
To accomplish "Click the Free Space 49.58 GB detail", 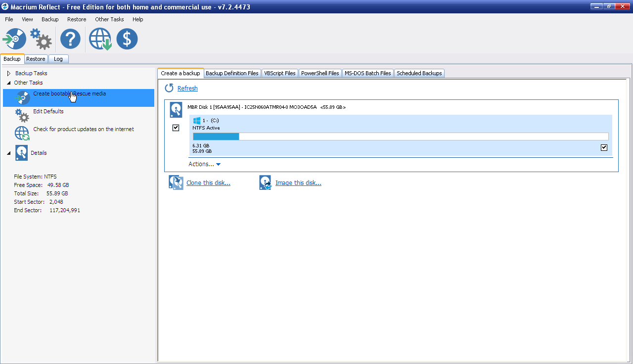I will pyautogui.click(x=41, y=185).
